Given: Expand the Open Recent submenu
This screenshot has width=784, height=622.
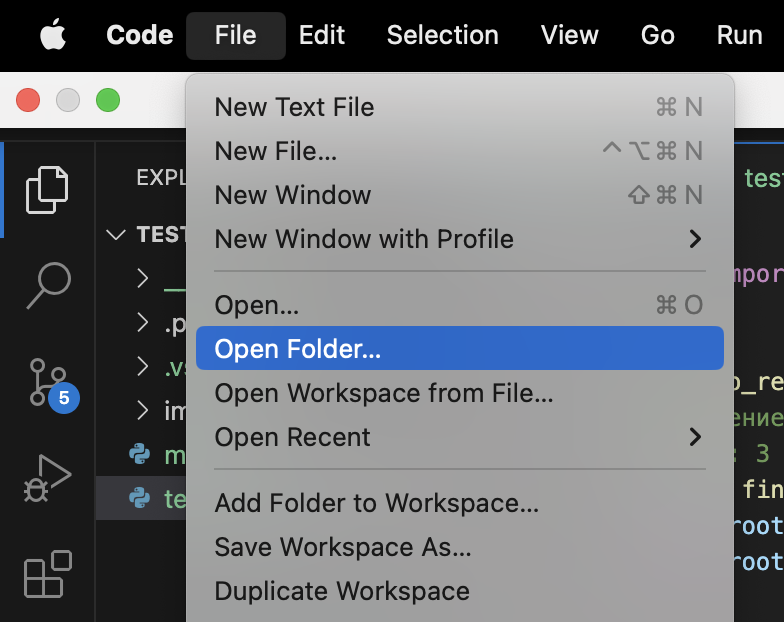Looking at the screenshot, I should (x=460, y=437).
